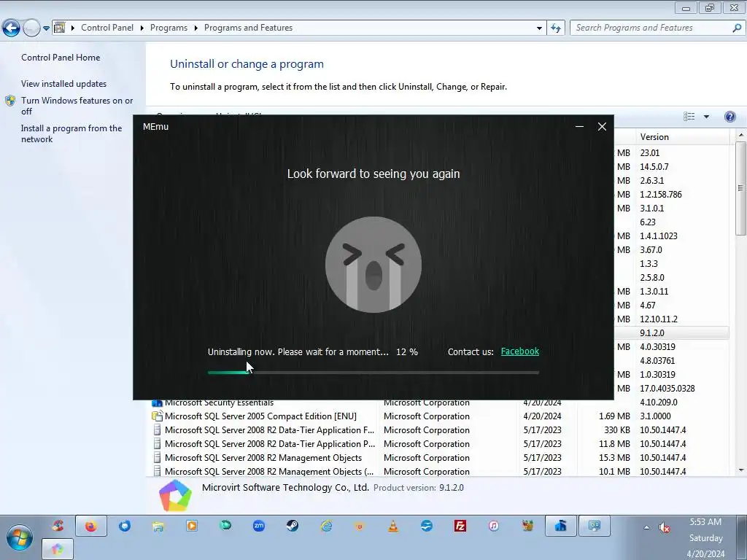Click the shield icon beside Windows features
This screenshot has width=747, height=560.
[x=10, y=101]
